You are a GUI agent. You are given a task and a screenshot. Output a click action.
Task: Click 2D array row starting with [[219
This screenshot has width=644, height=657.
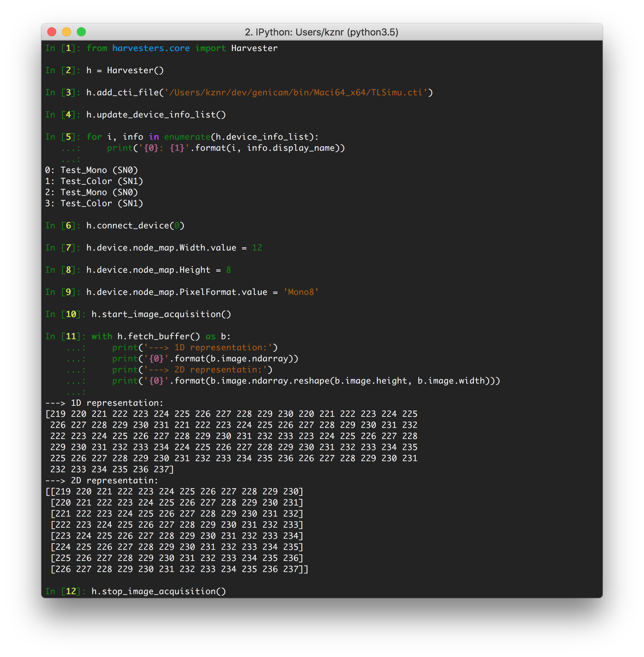(174, 492)
